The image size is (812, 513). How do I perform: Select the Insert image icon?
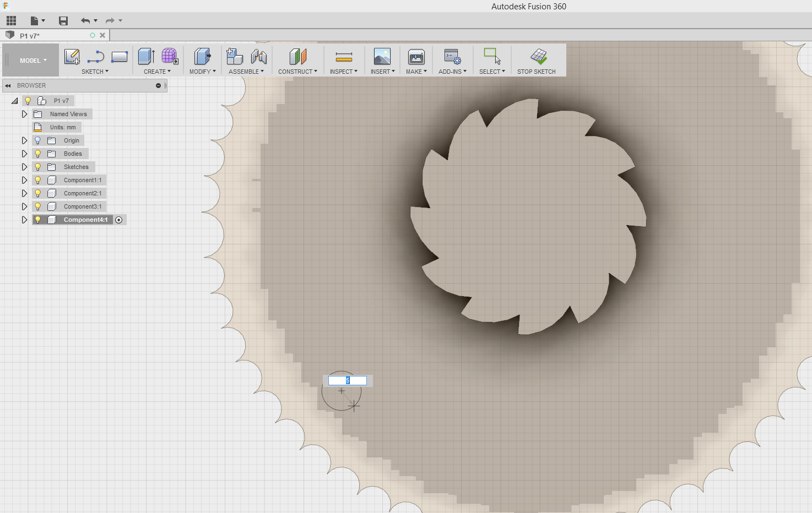pos(382,56)
